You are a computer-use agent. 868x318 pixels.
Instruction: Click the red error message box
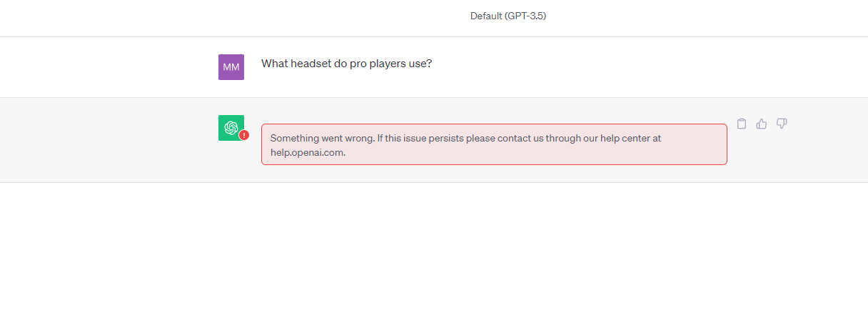[x=494, y=144]
